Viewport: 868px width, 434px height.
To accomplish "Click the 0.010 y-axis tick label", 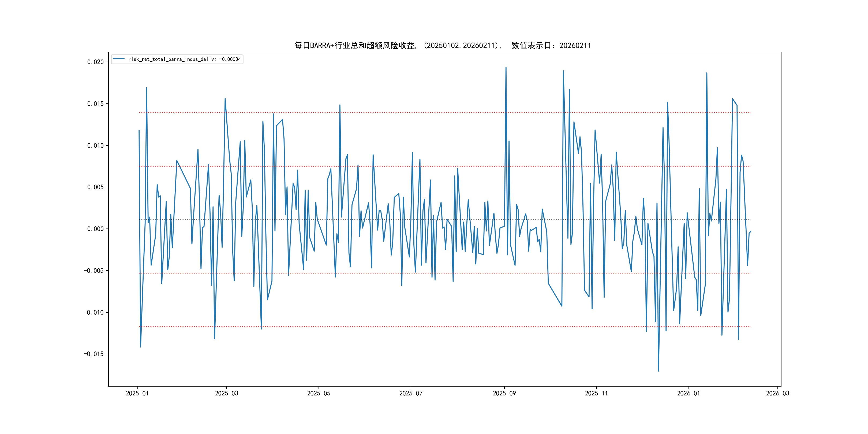I will pos(95,145).
